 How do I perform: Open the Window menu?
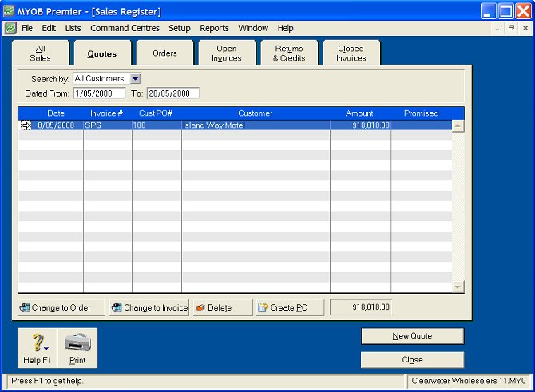(253, 28)
